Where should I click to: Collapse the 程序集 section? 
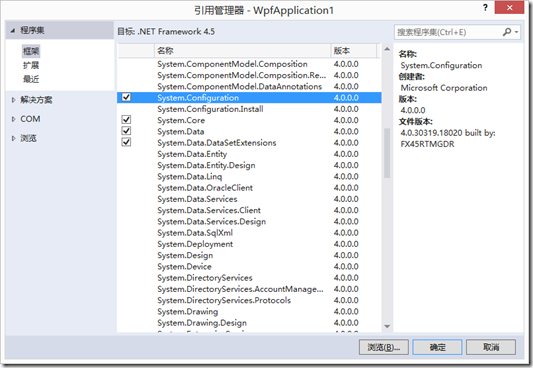(13, 31)
